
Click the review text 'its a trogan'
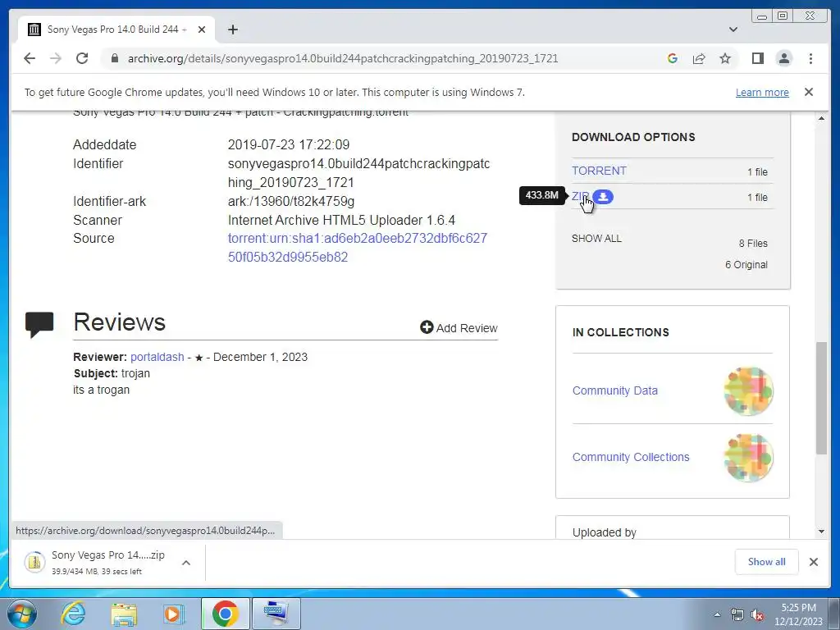(x=101, y=390)
